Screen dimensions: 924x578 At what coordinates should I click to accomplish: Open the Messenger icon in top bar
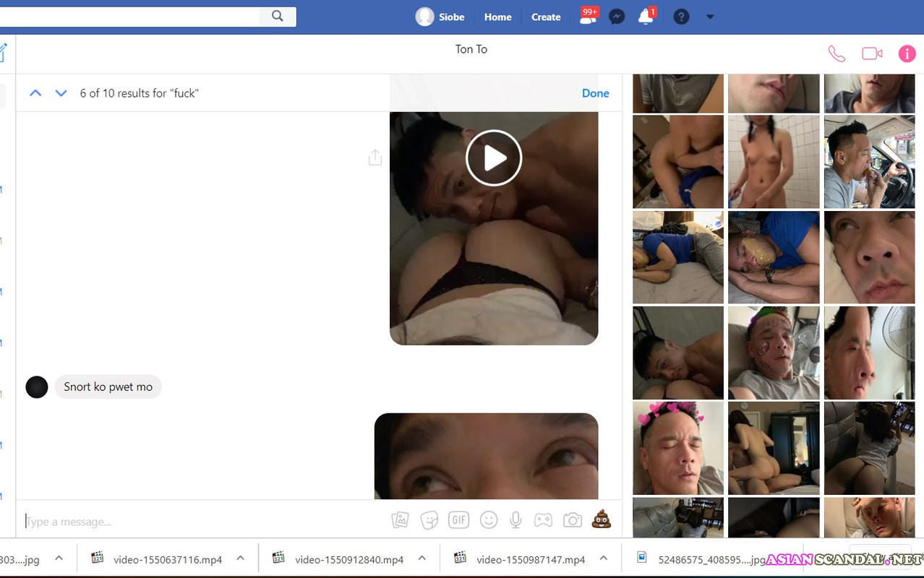(x=617, y=17)
